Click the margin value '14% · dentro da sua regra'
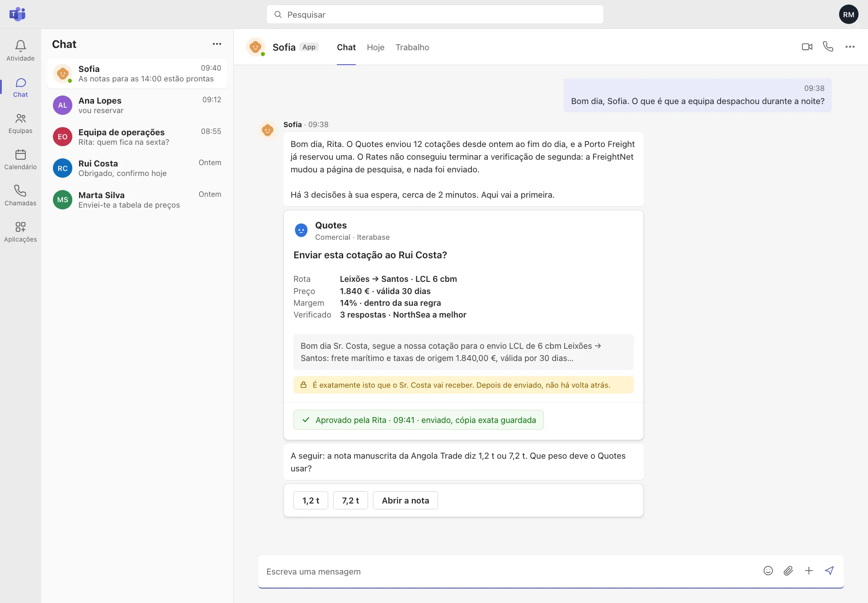Image resolution: width=868 pixels, height=603 pixels. point(390,303)
